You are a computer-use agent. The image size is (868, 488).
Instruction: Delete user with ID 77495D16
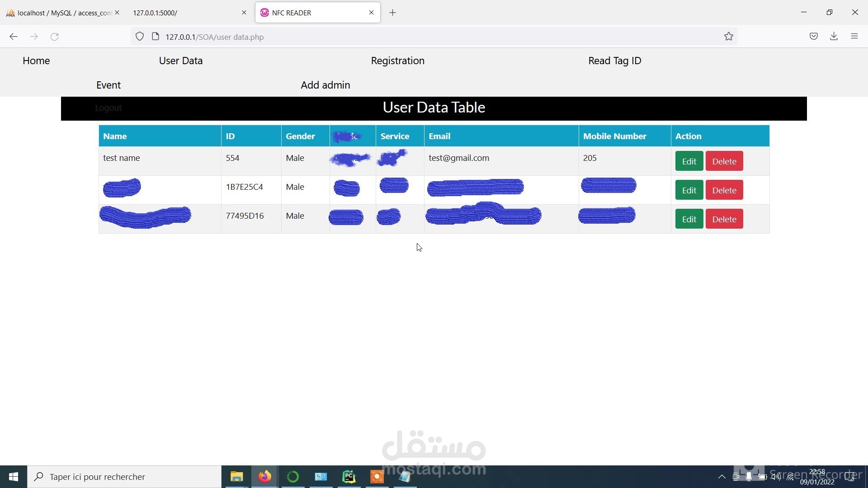point(724,219)
